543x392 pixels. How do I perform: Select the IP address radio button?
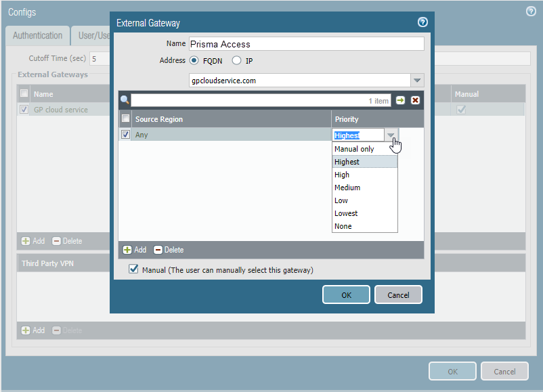[x=236, y=61]
